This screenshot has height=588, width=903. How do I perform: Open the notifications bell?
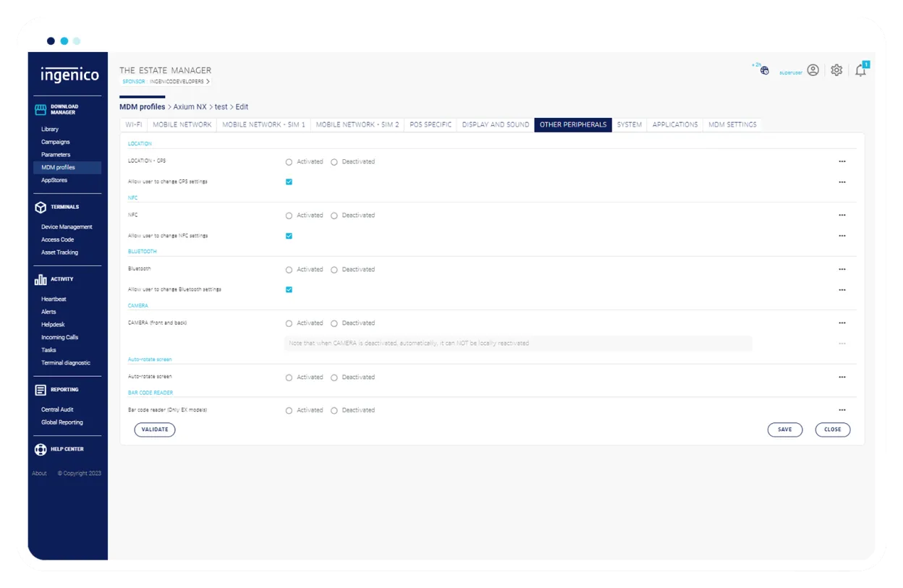click(x=860, y=70)
